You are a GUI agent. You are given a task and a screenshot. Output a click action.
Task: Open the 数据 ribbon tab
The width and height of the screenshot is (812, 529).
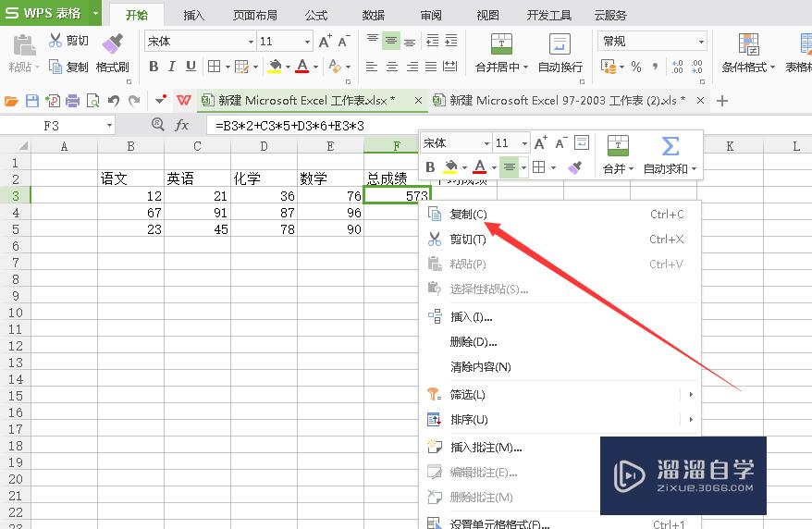coord(374,15)
